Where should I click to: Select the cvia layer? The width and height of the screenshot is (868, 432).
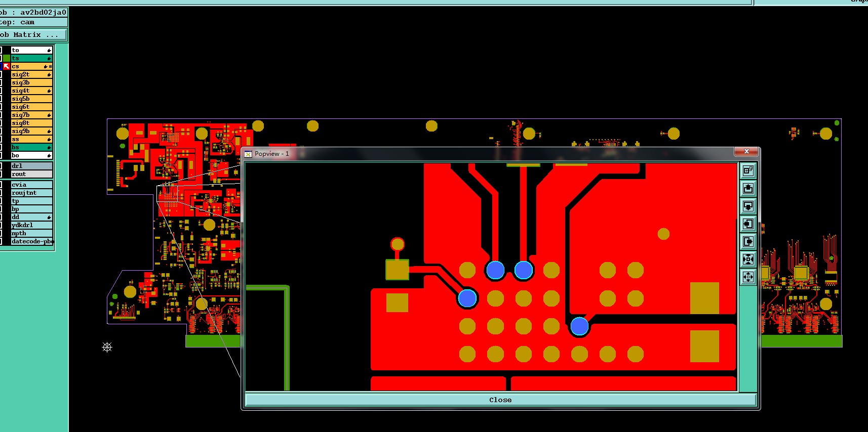coord(31,185)
